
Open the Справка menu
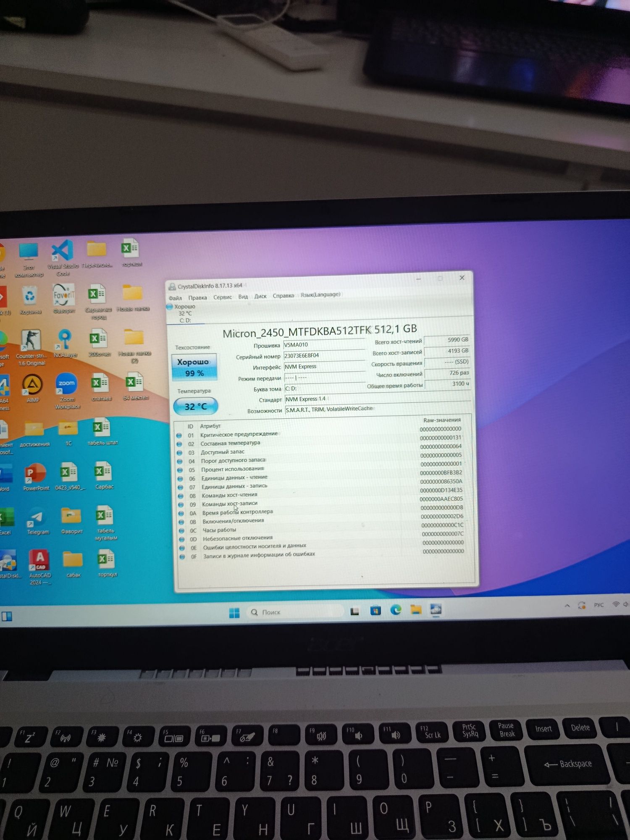point(283,296)
